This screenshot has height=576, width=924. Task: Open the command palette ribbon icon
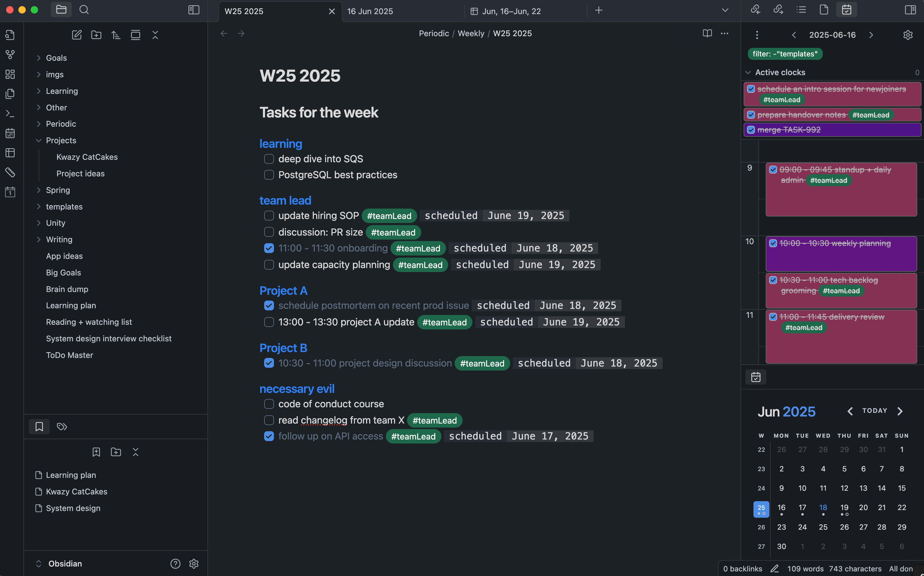point(10,113)
